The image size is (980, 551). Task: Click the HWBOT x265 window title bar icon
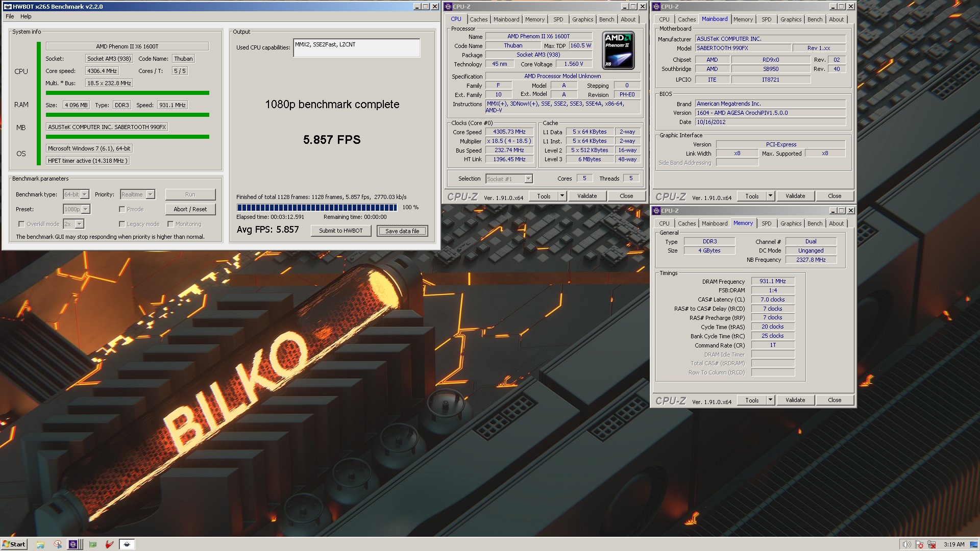[8, 7]
